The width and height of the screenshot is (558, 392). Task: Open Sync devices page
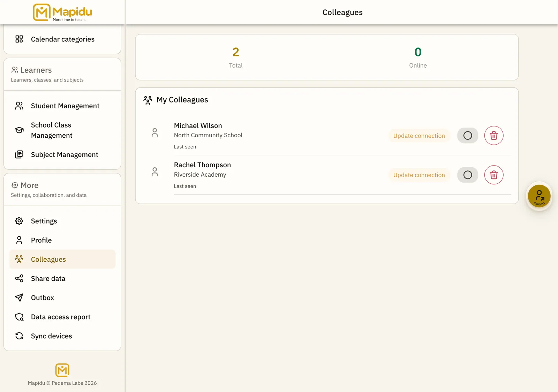pos(62,336)
